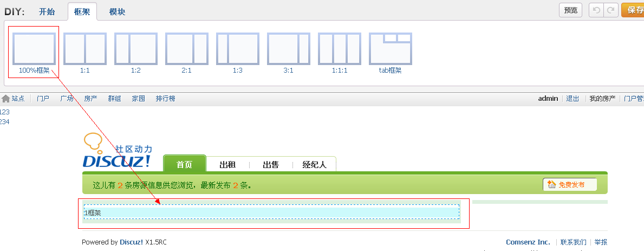Open the 首页 navigation tab
Viewport: 644px width, 251px height.
(184, 164)
